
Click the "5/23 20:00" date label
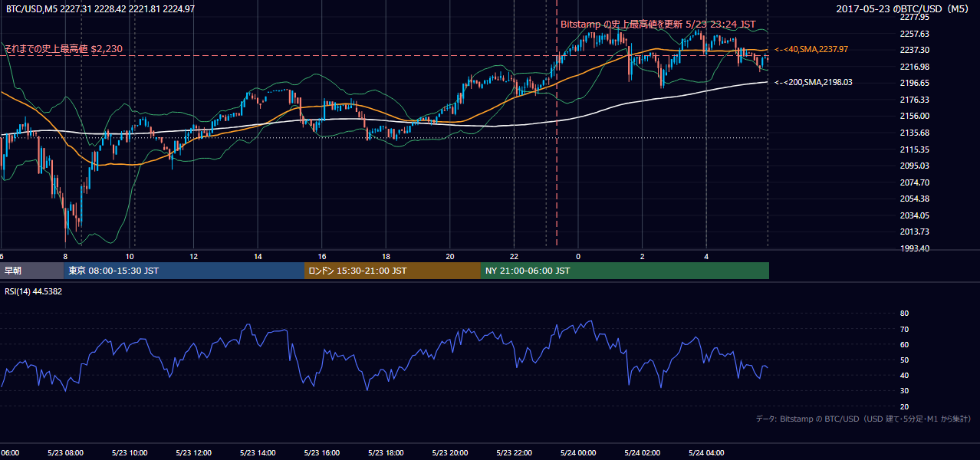click(449, 452)
